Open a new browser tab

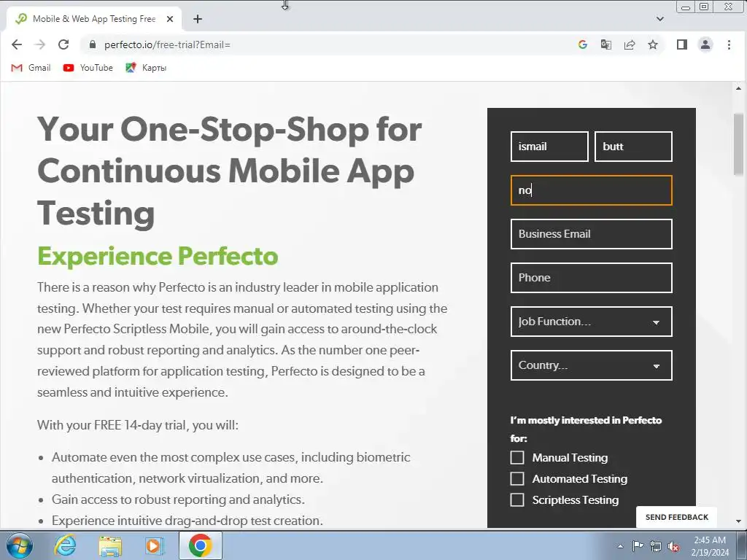pyautogui.click(x=198, y=19)
